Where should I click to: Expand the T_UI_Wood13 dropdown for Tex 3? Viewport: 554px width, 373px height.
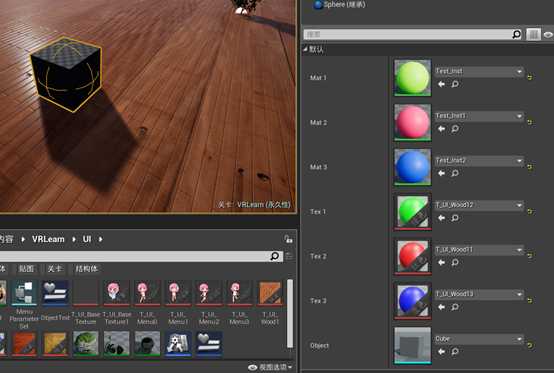(x=479, y=294)
